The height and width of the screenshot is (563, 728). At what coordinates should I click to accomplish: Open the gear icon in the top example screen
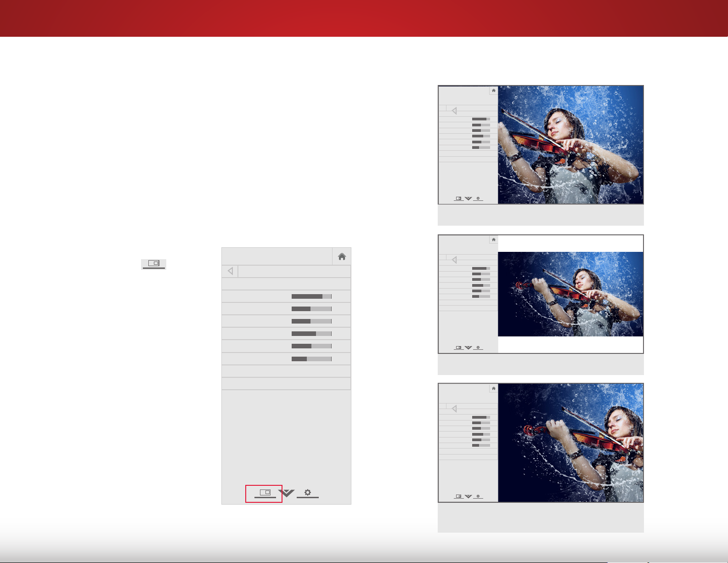click(x=478, y=199)
